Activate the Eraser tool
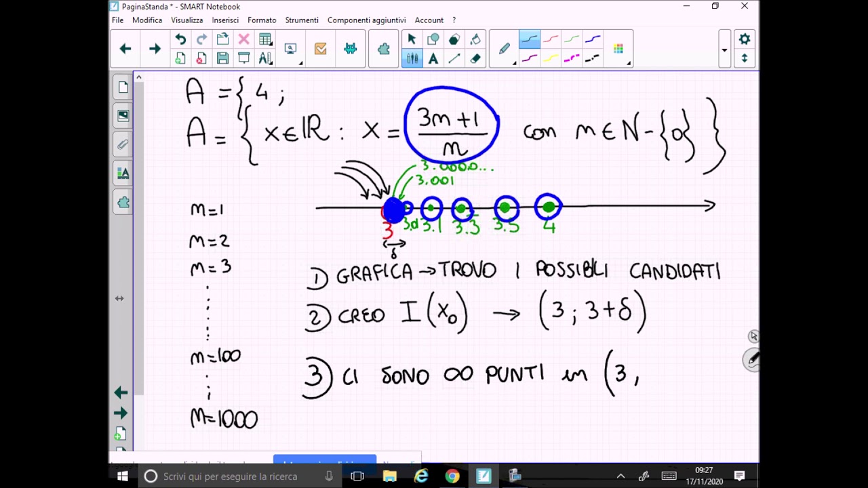This screenshot has height=488, width=868. click(475, 59)
